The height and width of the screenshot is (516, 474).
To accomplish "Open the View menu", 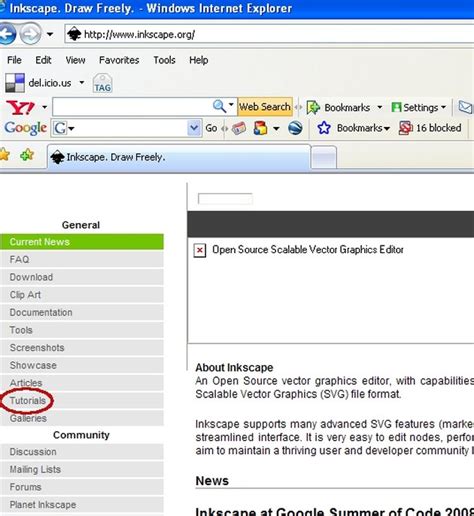I will pyautogui.click(x=75, y=60).
